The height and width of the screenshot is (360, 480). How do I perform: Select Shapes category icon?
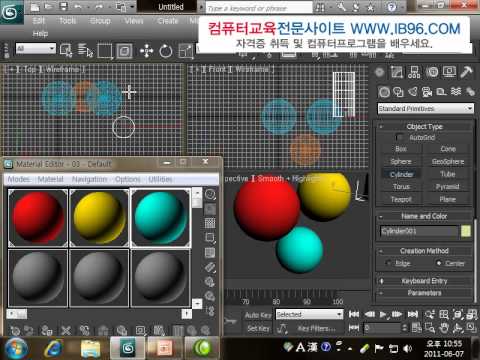pyautogui.click(x=398, y=92)
